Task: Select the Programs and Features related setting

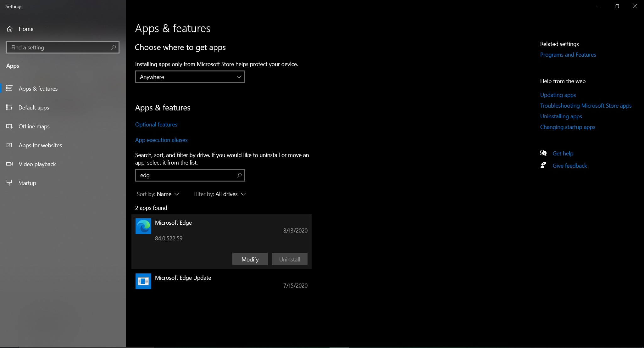Action: (568, 54)
